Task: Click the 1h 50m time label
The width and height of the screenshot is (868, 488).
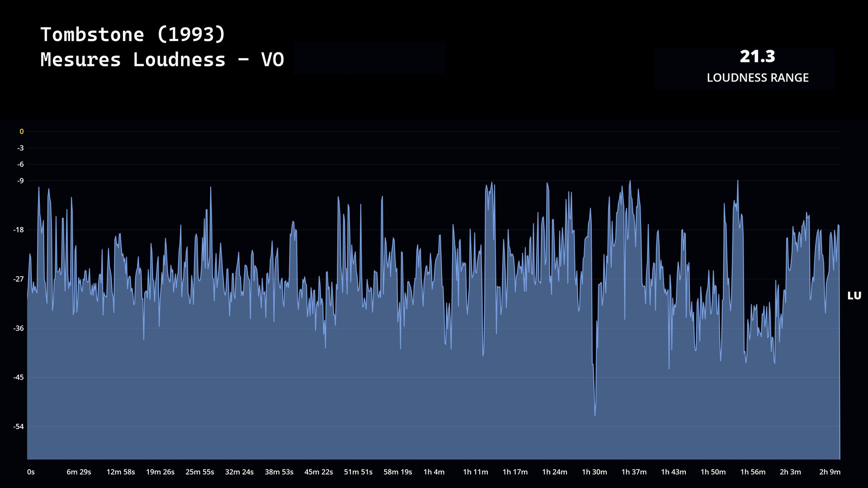Action: [x=713, y=472]
